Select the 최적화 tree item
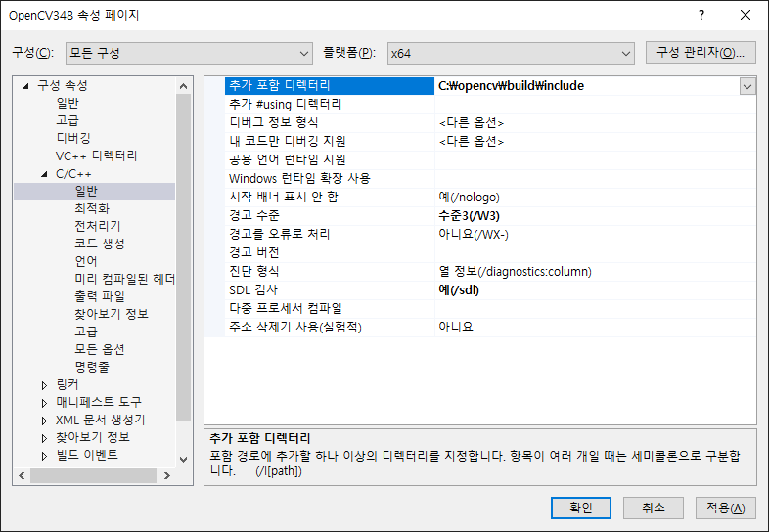769x532 pixels. click(x=92, y=209)
